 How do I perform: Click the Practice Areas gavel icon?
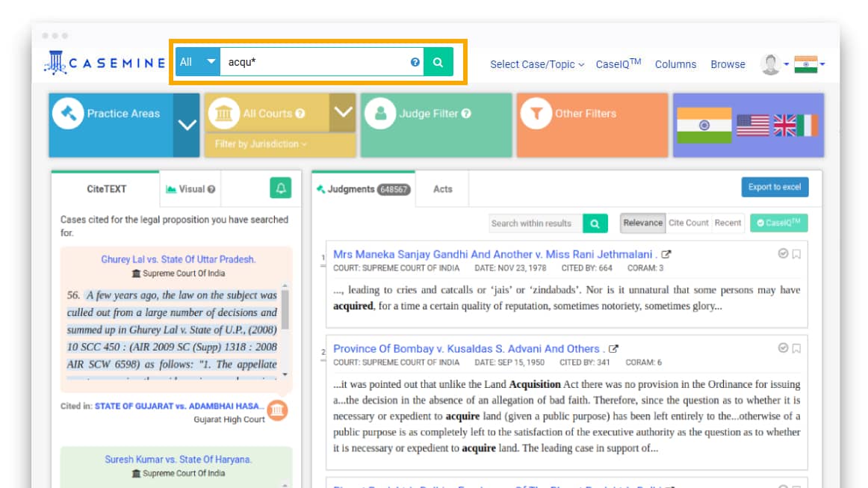68,113
